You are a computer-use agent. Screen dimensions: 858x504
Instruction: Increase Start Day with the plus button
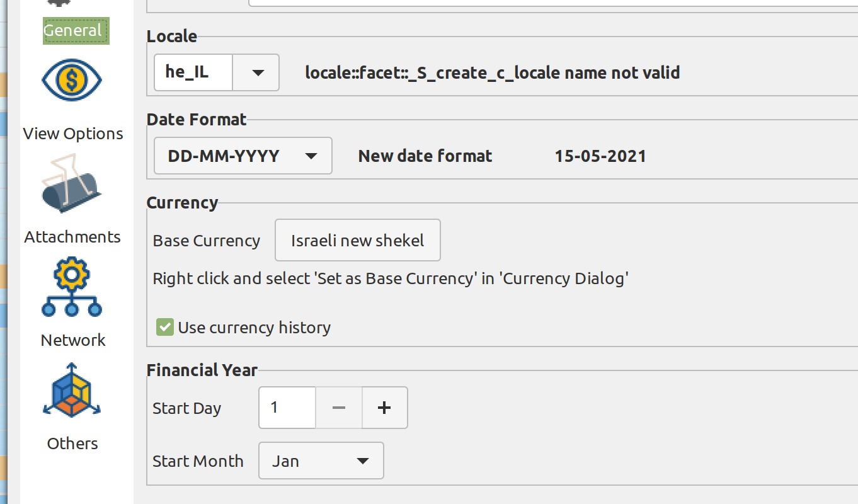pos(384,408)
